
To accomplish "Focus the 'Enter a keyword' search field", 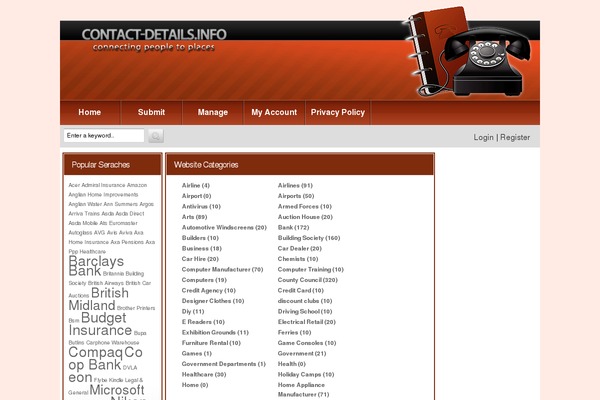I will tap(104, 136).
